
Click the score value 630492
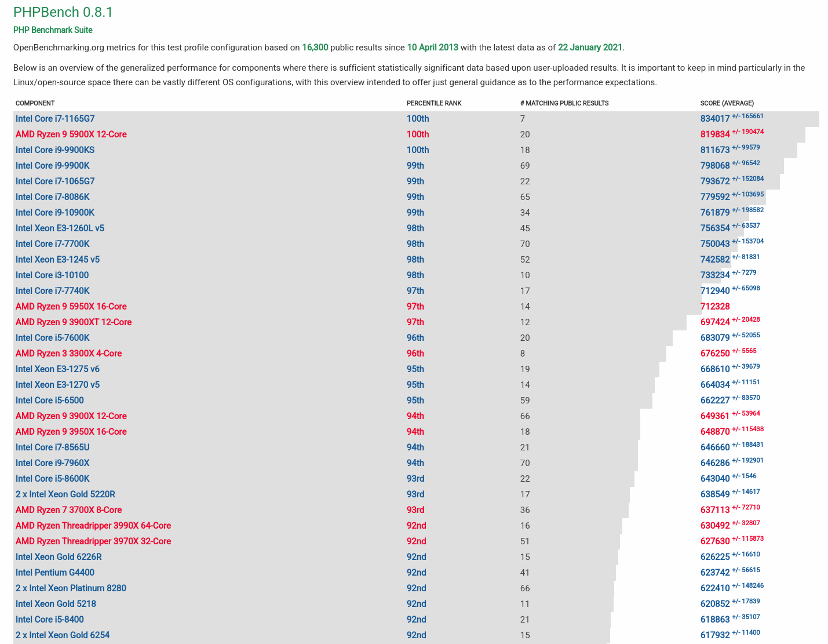715,526
